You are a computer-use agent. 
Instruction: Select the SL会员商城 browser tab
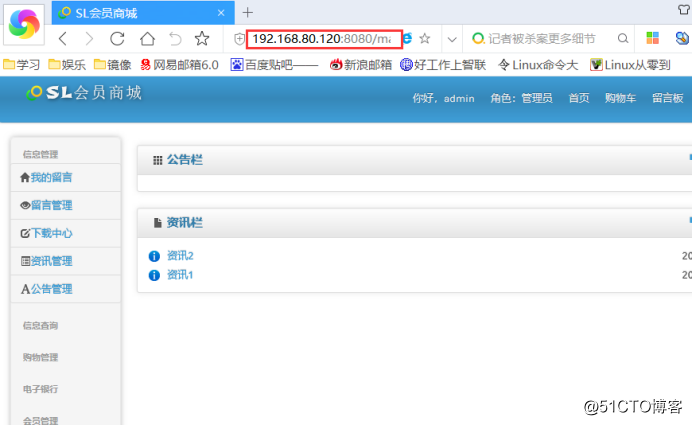(x=143, y=13)
